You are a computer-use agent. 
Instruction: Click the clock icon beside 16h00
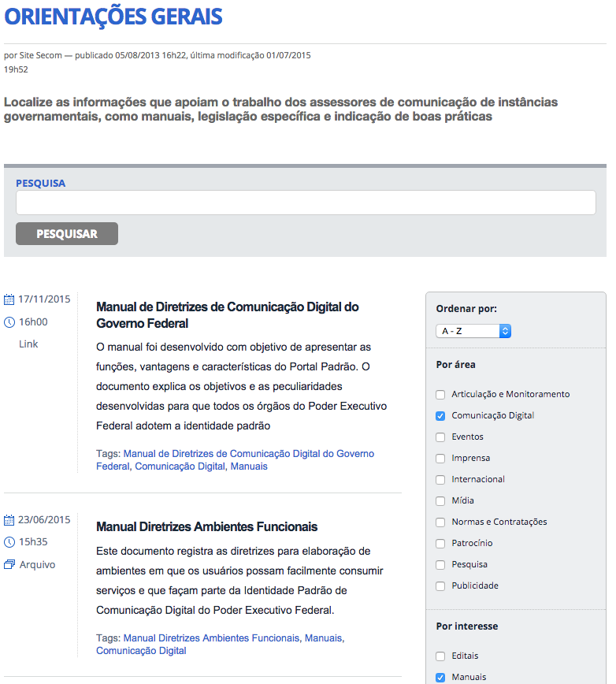pyautogui.click(x=9, y=322)
